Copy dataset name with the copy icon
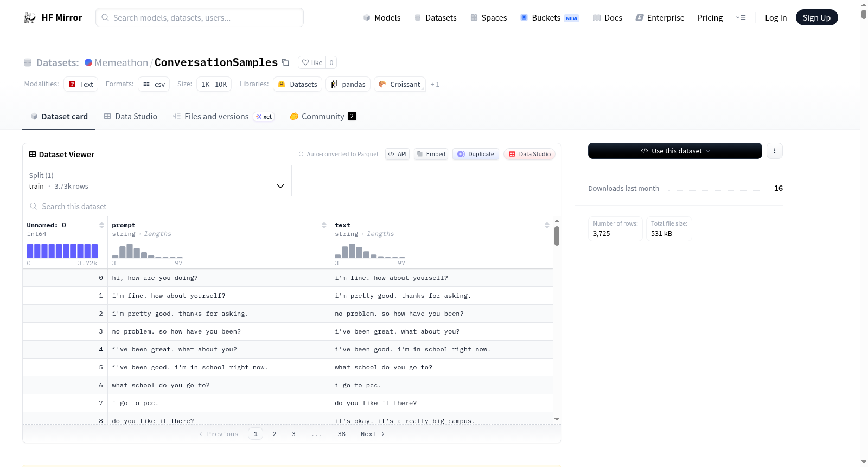This screenshot has width=868, height=467. pyautogui.click(x=285, y=62)
